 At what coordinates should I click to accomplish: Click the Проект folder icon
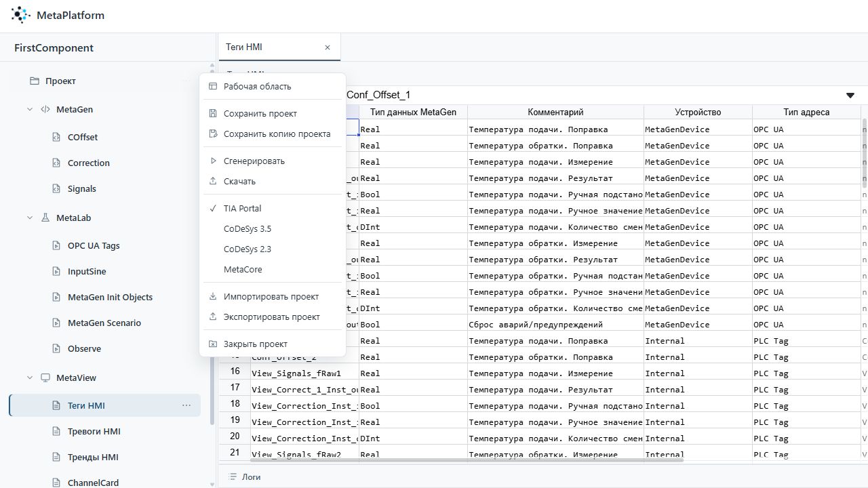(35, 81)
